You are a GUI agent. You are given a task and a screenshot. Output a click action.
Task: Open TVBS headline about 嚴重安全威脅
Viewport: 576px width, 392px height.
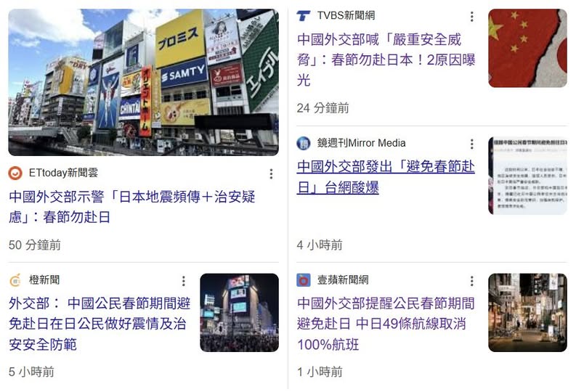(x=386, y=60)
